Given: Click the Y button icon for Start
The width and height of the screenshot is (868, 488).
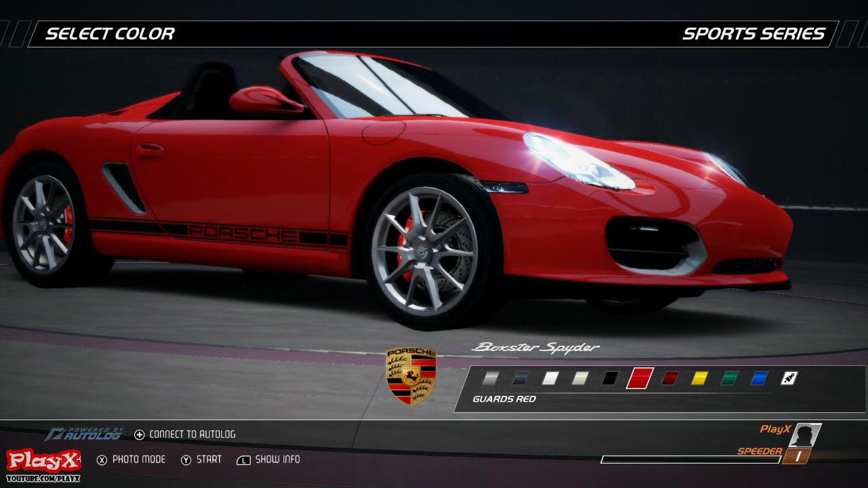Looking at the screenshot, I should pyautogui.click(x=186, y=460).
